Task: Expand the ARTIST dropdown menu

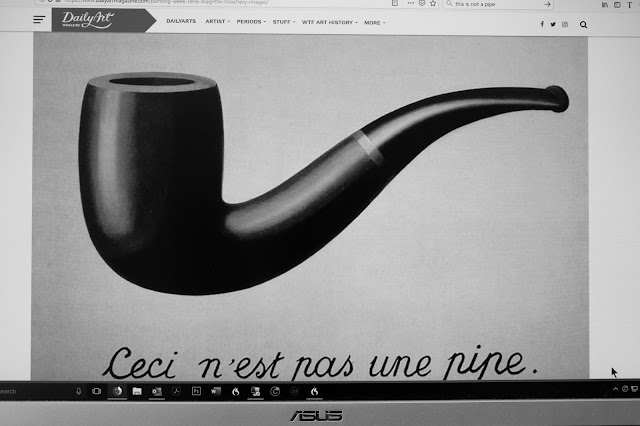Action: [217, 21]
